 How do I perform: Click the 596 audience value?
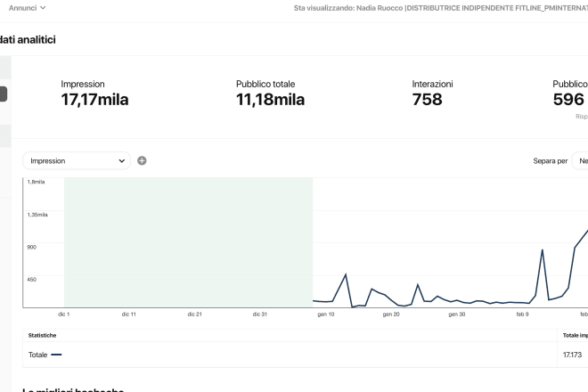[568, 100]
